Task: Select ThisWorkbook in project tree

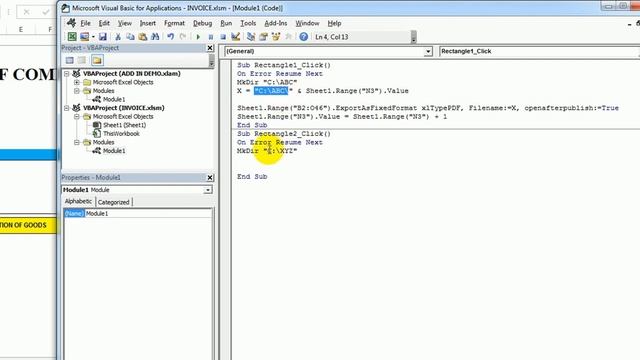Action: coord(121,133)
